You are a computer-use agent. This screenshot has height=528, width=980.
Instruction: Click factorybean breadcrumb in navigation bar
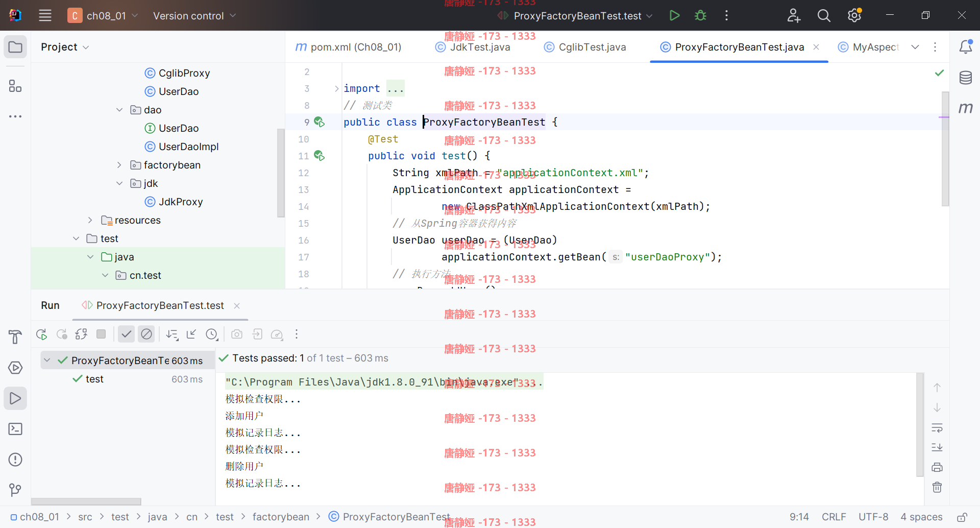click(x=281, y=517)
